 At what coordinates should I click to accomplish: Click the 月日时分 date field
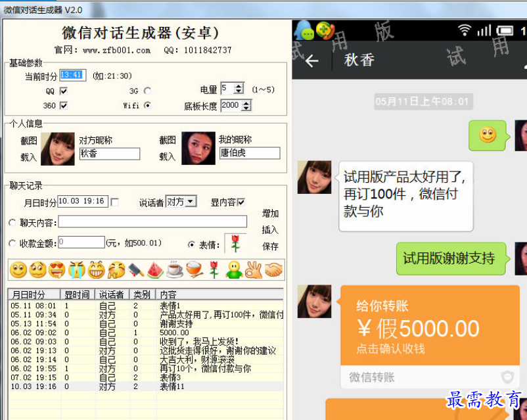pyautogui.click(x=83, y=201)
